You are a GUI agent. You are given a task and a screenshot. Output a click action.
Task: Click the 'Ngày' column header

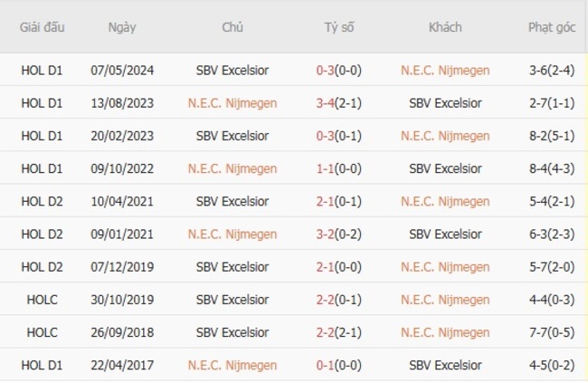pos(122,27)
